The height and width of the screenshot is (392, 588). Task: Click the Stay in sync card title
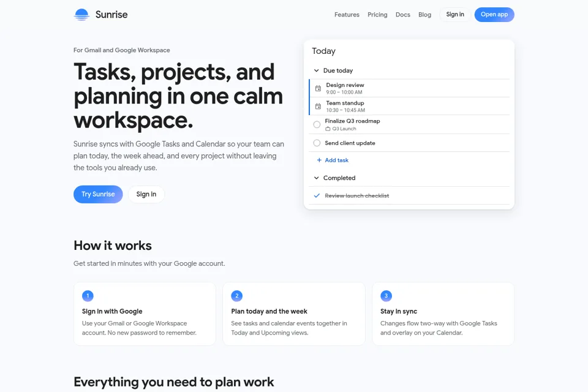[x=399, y=311]
